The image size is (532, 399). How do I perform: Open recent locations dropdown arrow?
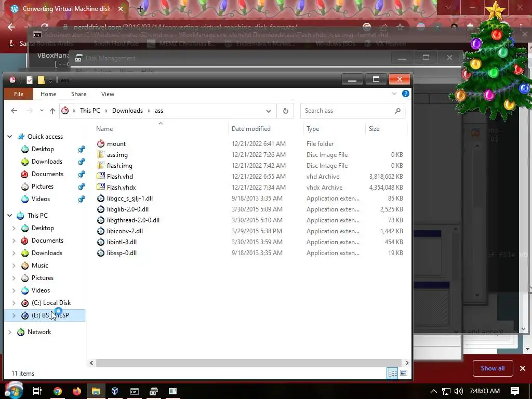[x=42, y=110]
